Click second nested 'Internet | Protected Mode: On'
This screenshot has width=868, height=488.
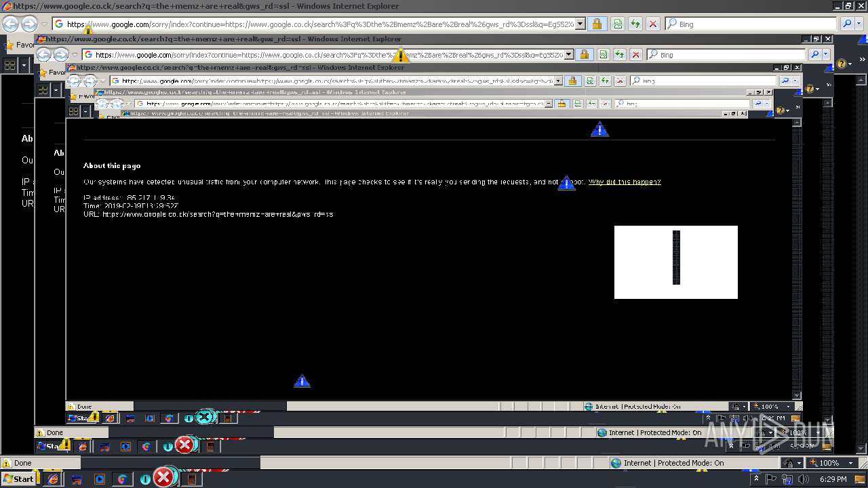650,432
